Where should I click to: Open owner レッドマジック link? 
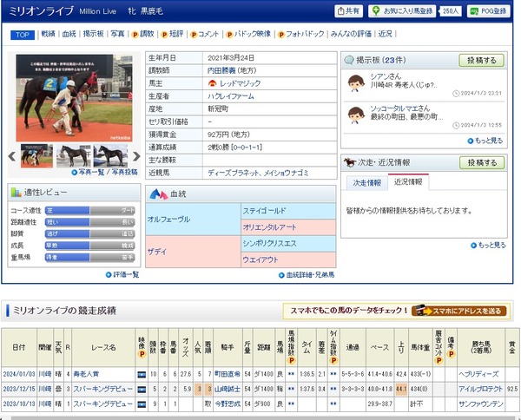click(x=240, y=83)
